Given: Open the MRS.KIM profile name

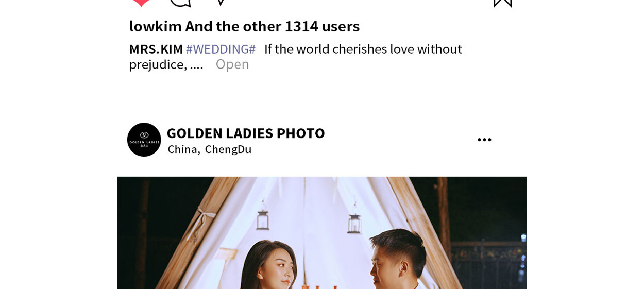Looking at the screenshot, I should [156, 49].
